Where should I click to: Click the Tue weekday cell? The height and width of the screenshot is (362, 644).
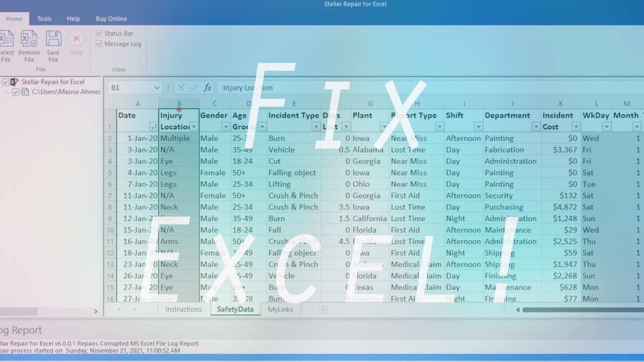point(596,184)
